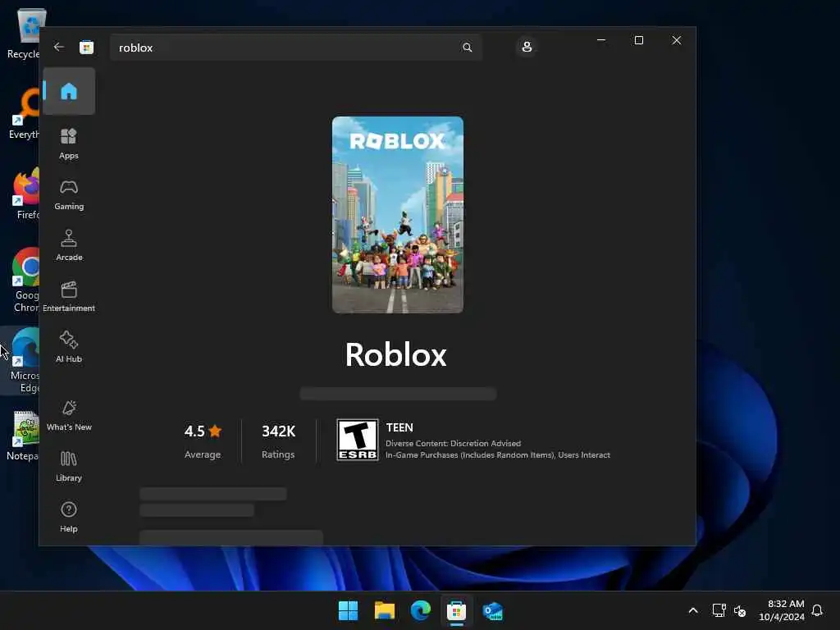
Task: Click the In-Game Purchases descriptor text
Action: click(498, 454)
